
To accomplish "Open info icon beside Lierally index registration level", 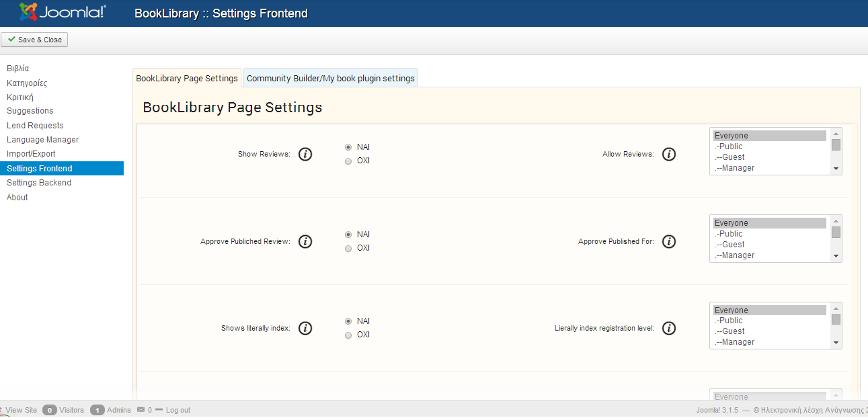I will [x=668, y=329].
